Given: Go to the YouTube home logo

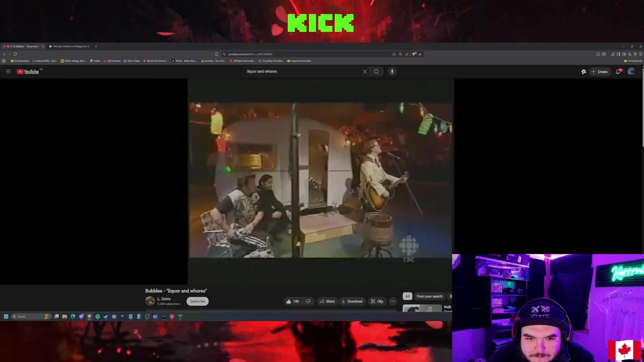Looking at the screenshot, I should coord(28,71).
